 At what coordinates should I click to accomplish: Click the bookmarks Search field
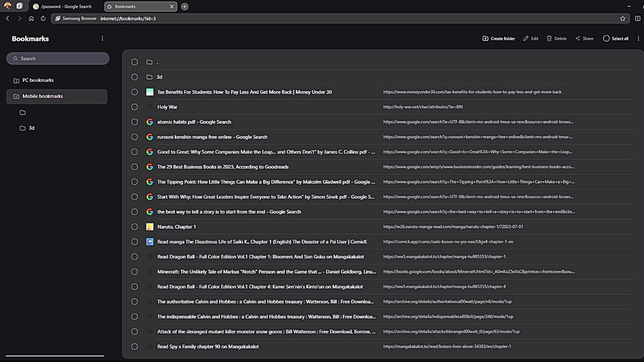coord(58,59)
